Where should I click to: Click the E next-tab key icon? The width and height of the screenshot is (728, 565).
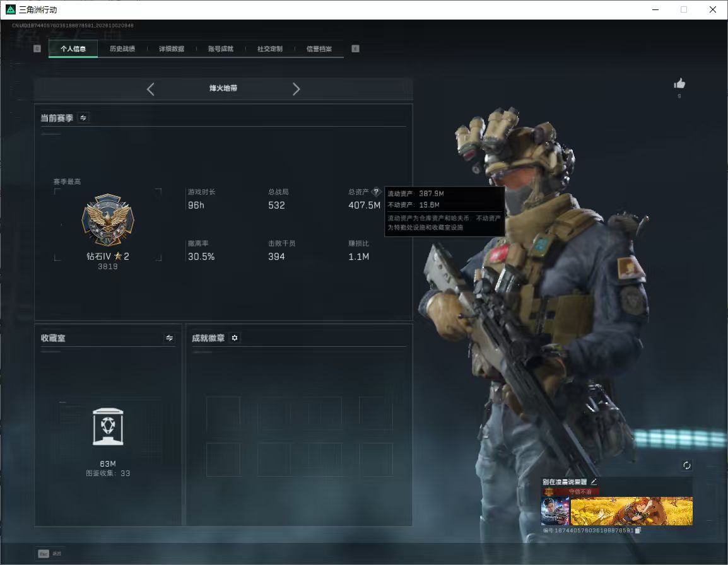(355, 49)
